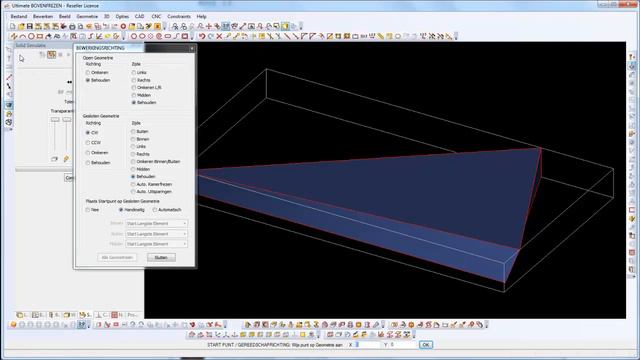This screenshot has width=640, height=360.
Task: Open the Bewerken menu
Action: [x=43, y=17]
